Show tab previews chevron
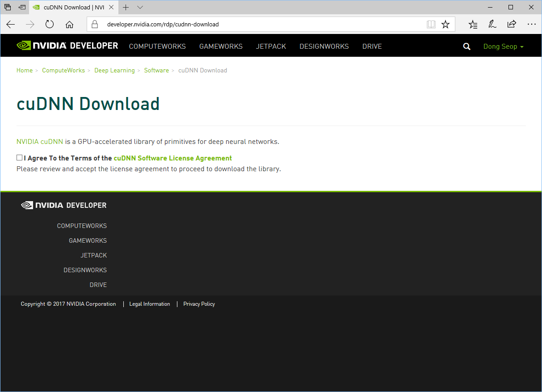The image size is (542, 392). tap(140, 8)
